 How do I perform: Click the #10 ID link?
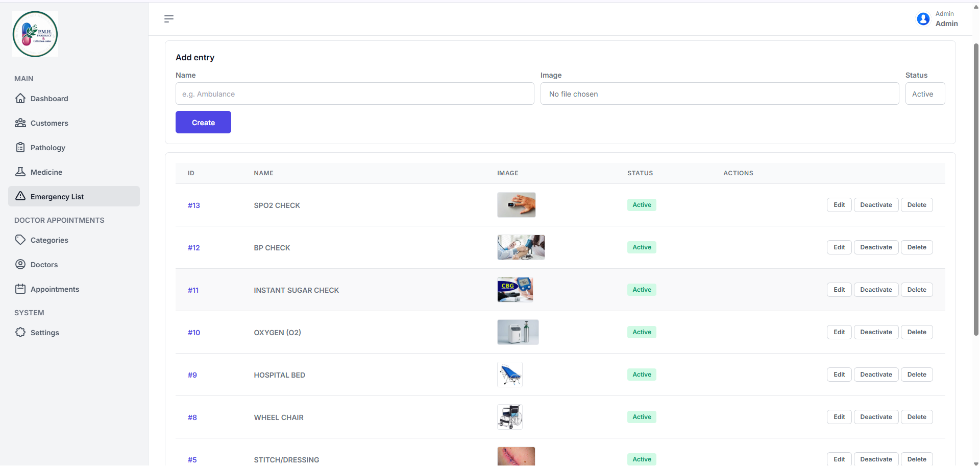pyautogui.click(x=194, y=333)
